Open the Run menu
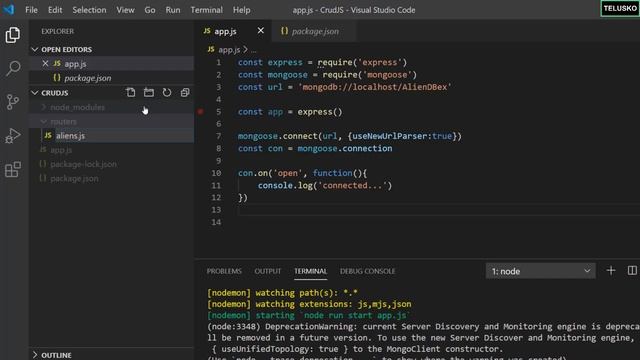 pyautogui.click(x=173, y=10)
